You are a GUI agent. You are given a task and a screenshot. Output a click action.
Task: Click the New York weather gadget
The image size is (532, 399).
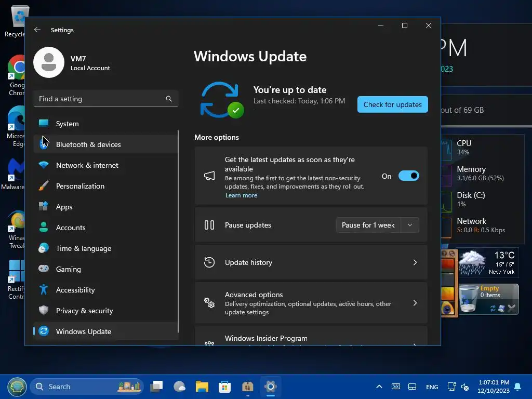(488, 262)
